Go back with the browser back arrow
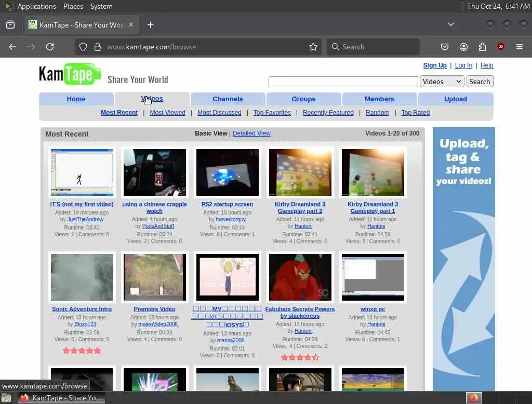 point(12,47)
